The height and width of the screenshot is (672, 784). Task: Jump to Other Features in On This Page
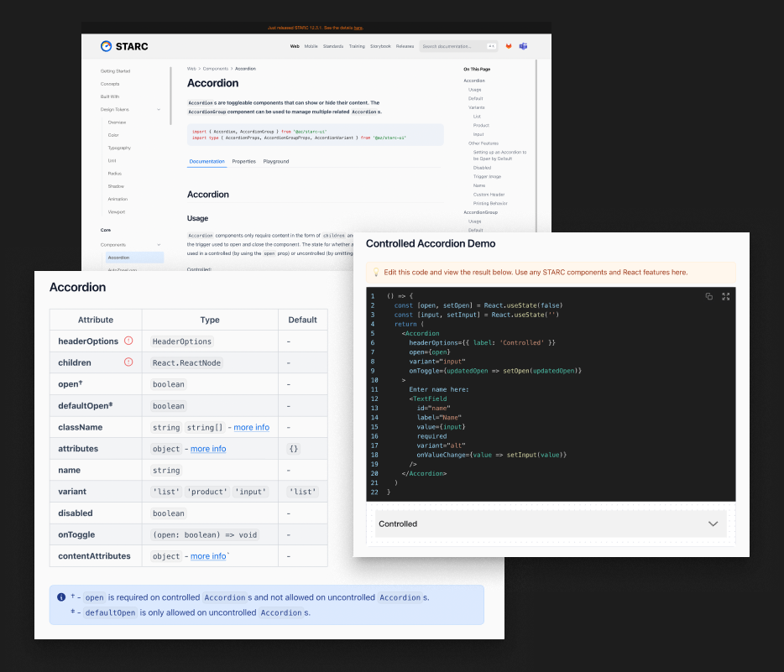(483, 143)
